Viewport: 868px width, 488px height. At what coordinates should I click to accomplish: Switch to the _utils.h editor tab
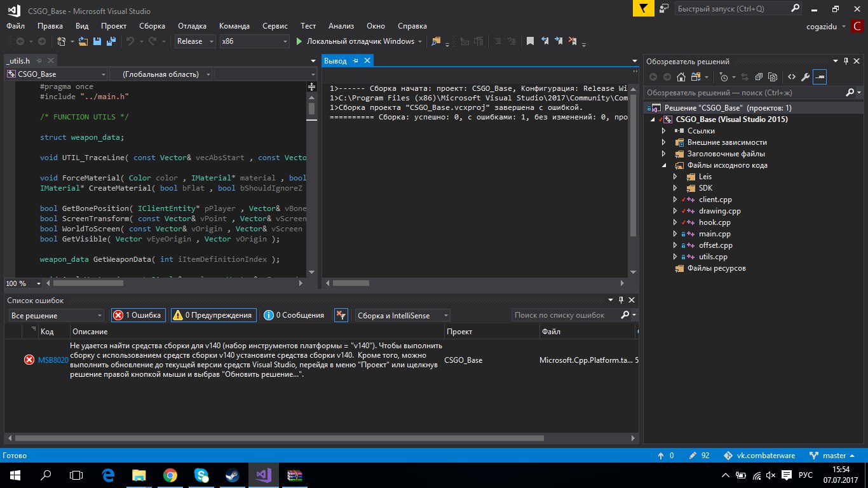coord(18,60)
